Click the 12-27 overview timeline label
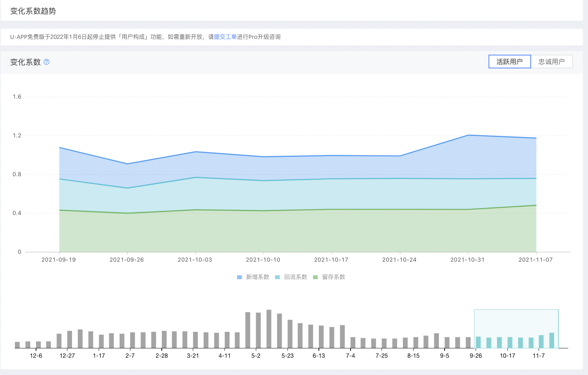This screenshot has height=375, width=588. pos(67,356)
